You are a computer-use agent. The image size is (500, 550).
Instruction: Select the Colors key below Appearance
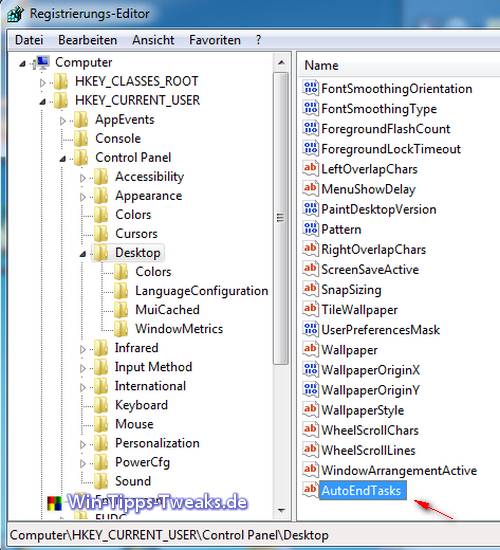(x=133, y=215)
